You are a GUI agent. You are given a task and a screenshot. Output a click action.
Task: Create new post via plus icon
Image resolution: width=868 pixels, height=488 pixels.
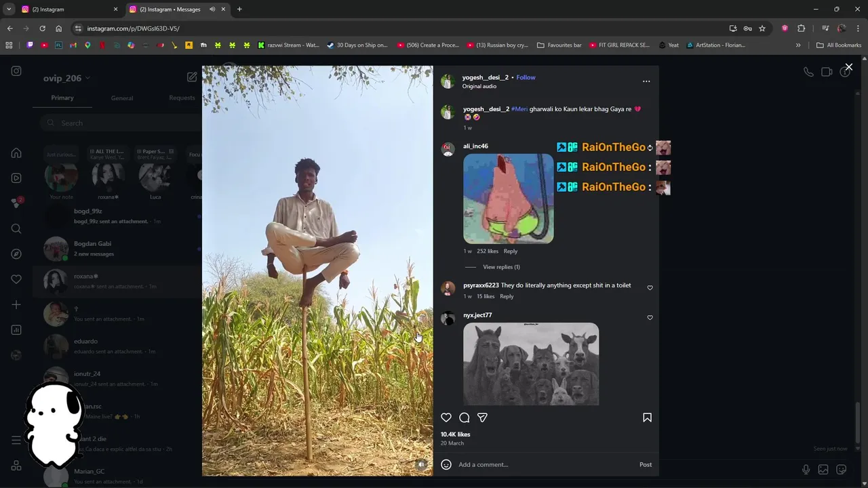pyautogui.click(x=16, y=305)
